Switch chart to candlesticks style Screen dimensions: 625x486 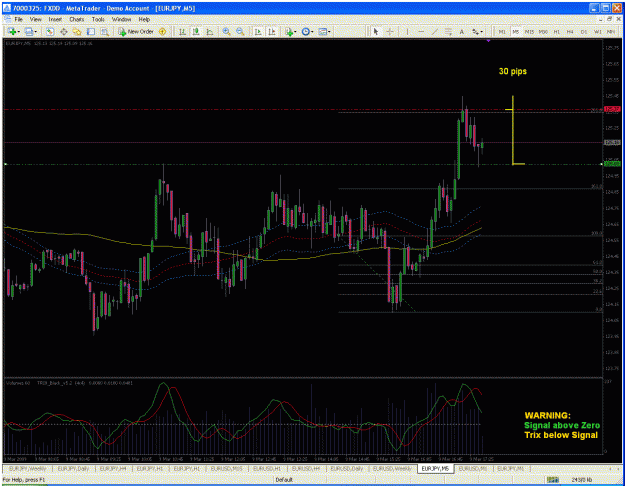(x=196, y=31)
